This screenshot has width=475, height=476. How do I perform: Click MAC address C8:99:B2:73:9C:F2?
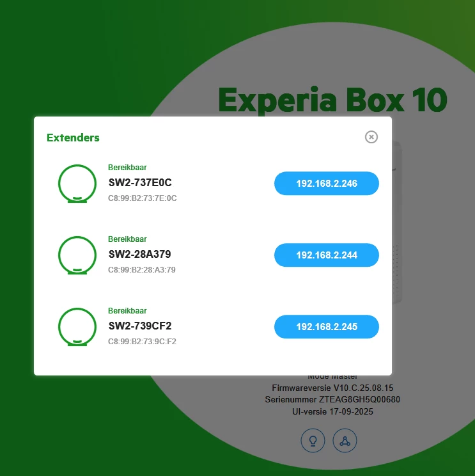[x=142, y=342]
